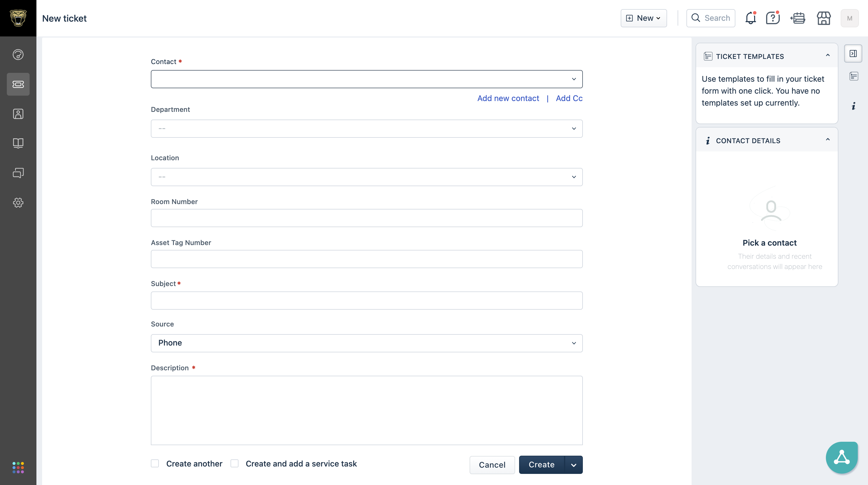Image resolution: width=868 pixels, height=485 pixels.
Task: Open the Source dropdown showing Phone
Action: tap(367, 343)
